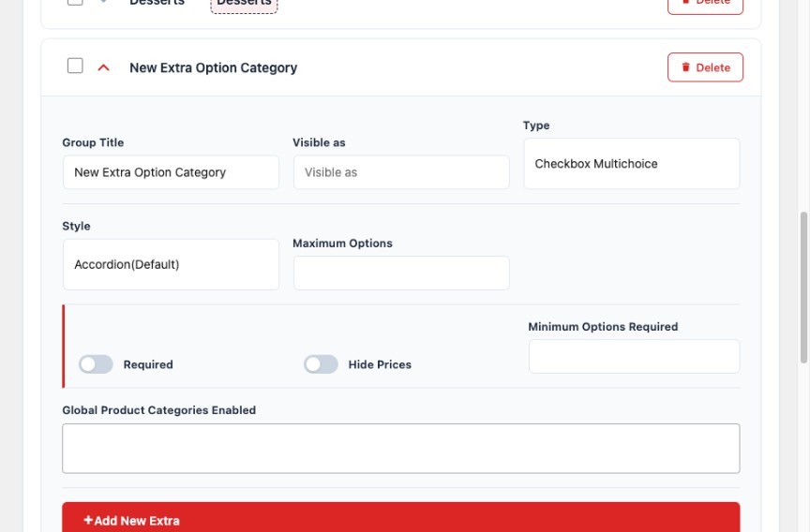Screen dimensions: 810x532
Task: Tick the New Extra Option Category checkbox
Action: [x=75, y=66]
